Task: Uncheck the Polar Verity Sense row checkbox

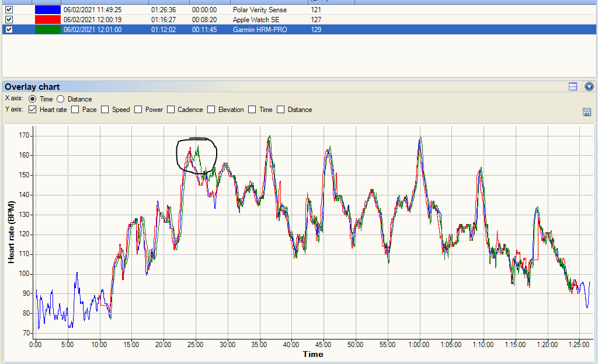Action: pos(9,9)
